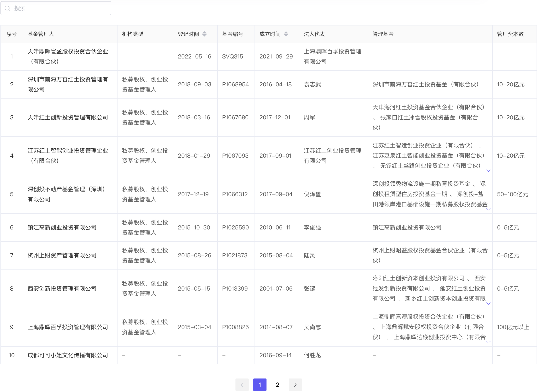Open 天津鼎晖寰盈股权投资合伙企业 fund manager entry
Image resolution: width=537 pixels, height=392 pixels.
[x=68, y=56]
